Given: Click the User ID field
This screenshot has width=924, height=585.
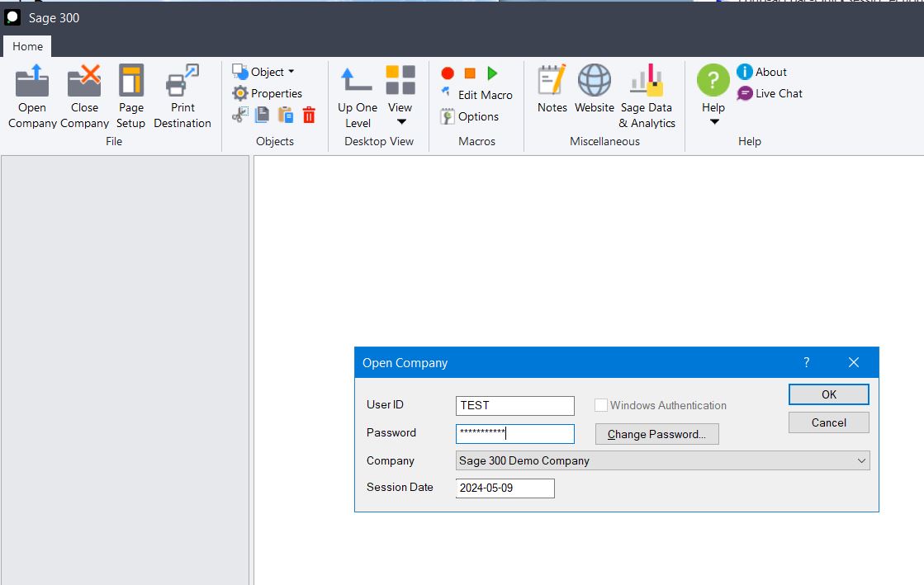Looking at the screenshot, I should pos(515,405).
